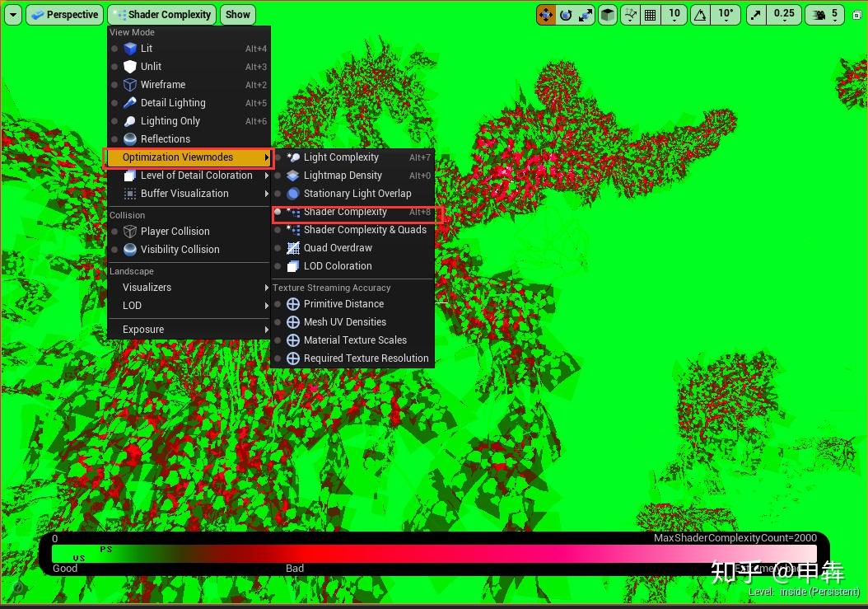The height and width of the screenshot is (609, 868).
Task: Select the Wireframe view mode radio button
Action: click(116, 85)
